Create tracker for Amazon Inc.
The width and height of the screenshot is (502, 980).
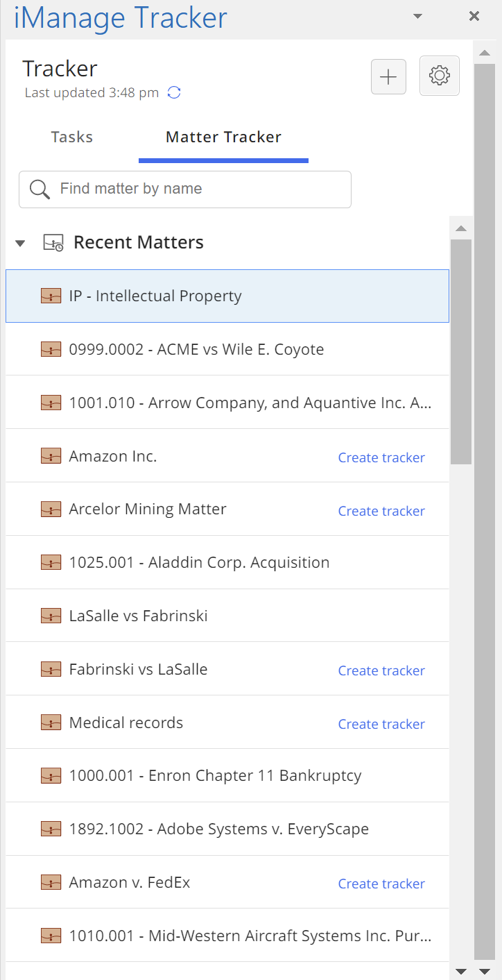[x=381, y=457]
